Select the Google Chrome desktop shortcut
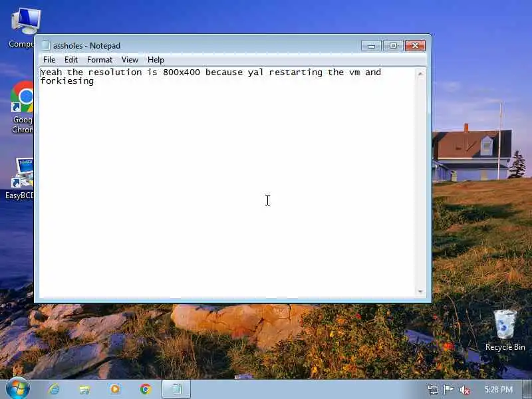This screenshot has width=532, height=399. (x=23, y=107)
